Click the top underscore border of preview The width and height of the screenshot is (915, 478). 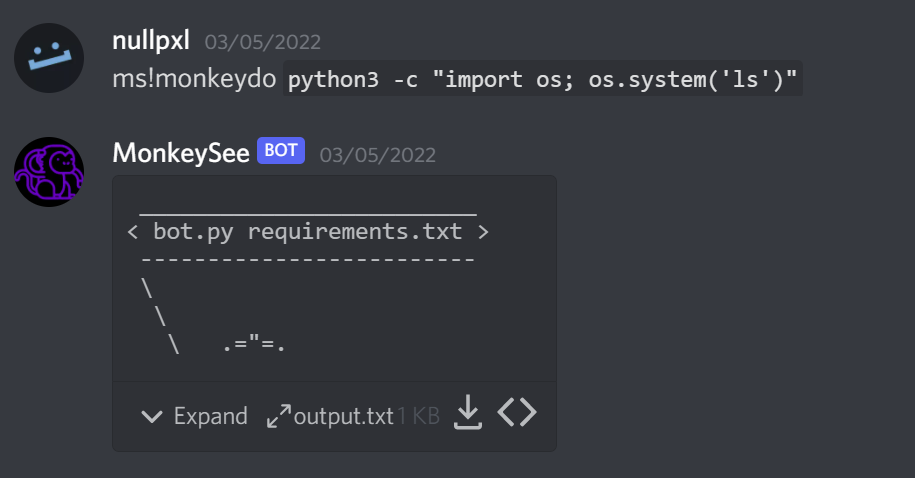[x=308, y=211]
